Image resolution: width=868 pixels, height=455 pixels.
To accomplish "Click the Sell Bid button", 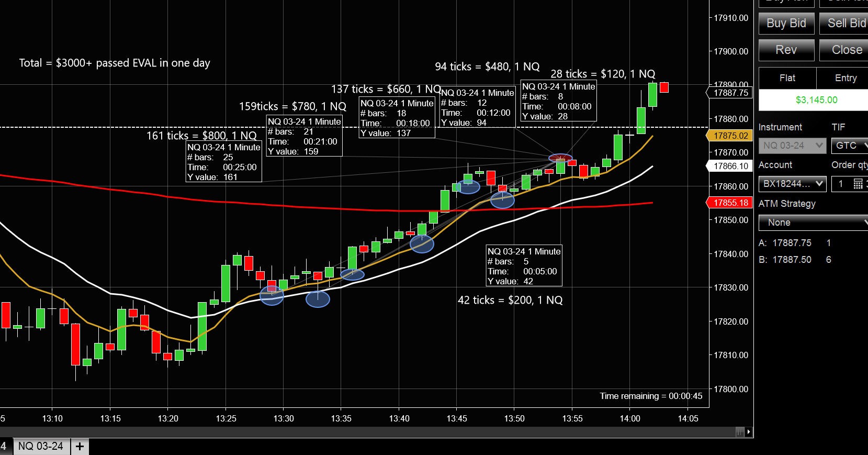I will [843, 23].
